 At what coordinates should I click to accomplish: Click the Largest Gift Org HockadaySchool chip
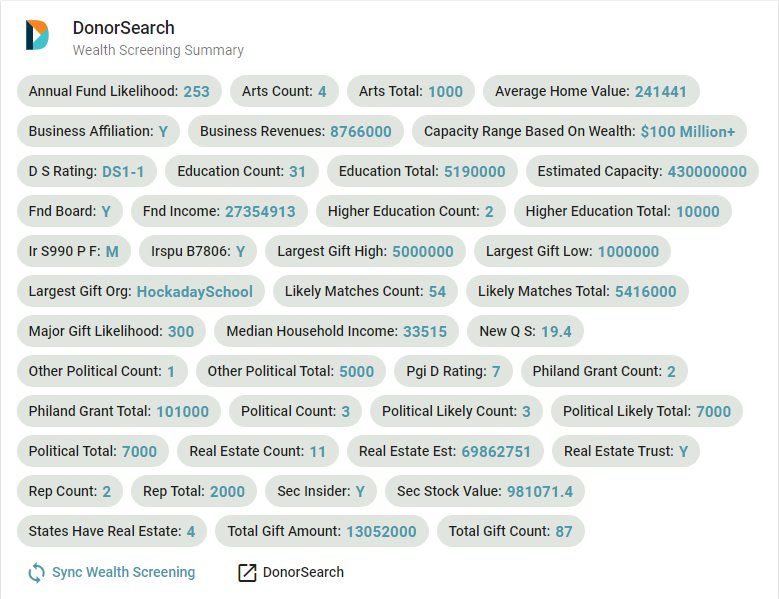pos(141,291)
